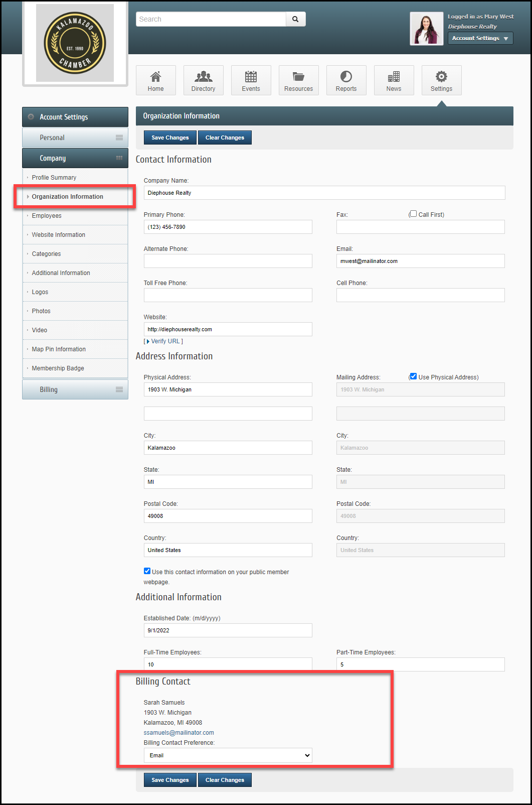The width and height of the screenshot is (532, 805).
Task: Uncheck Use Physical Address checkbox
Action: [413, 376]
